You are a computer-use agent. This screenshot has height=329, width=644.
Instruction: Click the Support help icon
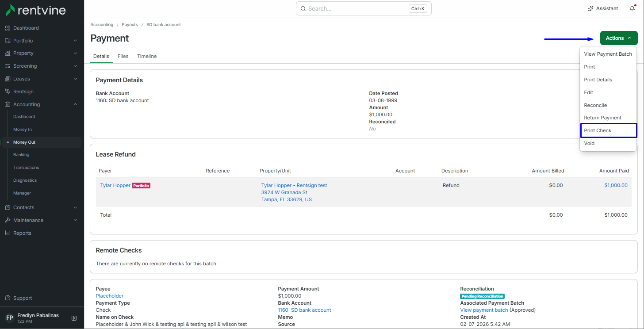[x=8, y=298]
